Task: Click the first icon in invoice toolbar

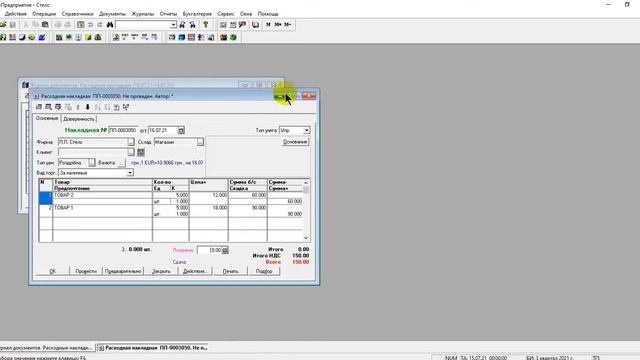Action: (39, 107)
